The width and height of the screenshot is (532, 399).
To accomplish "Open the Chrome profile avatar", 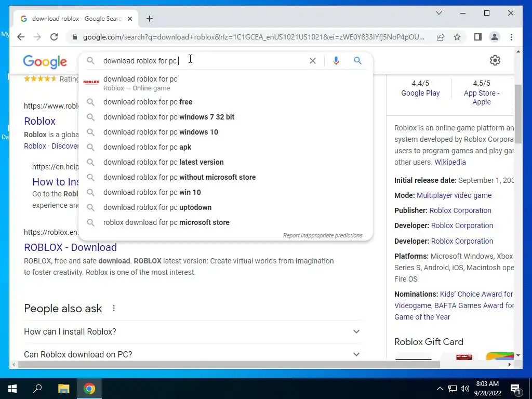I will (x=495, y=37).
